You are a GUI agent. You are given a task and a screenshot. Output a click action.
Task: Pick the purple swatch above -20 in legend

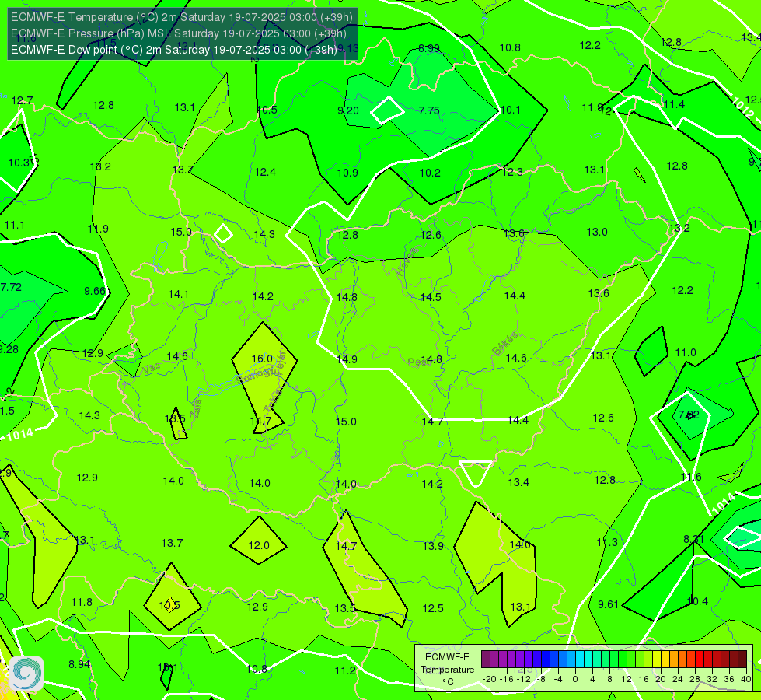(x=485, y=660)
